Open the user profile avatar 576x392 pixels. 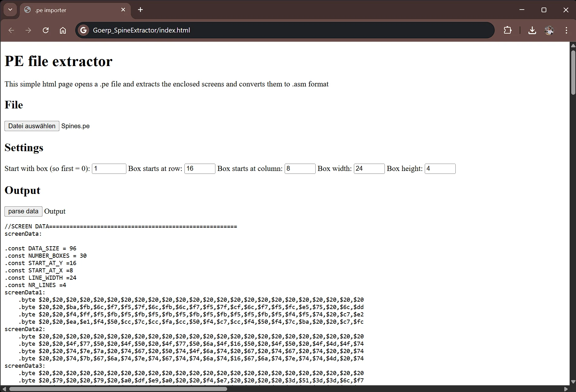tap(549, 30)
